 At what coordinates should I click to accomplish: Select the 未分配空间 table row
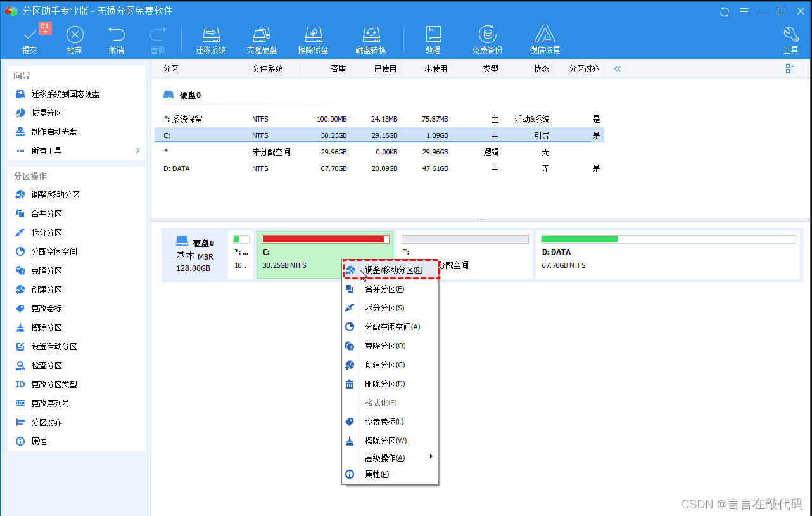click(x=379, y=152)
